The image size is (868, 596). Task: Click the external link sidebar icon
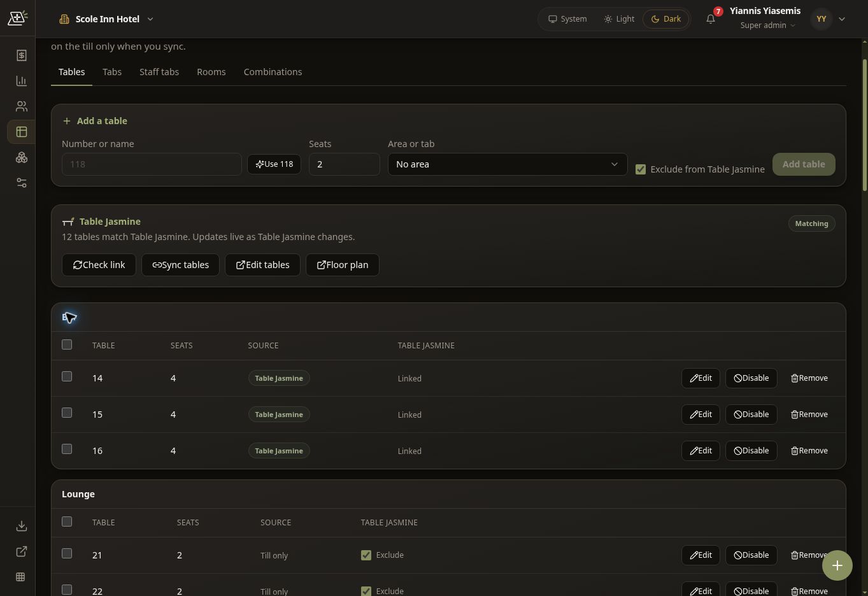click(21, 551)
